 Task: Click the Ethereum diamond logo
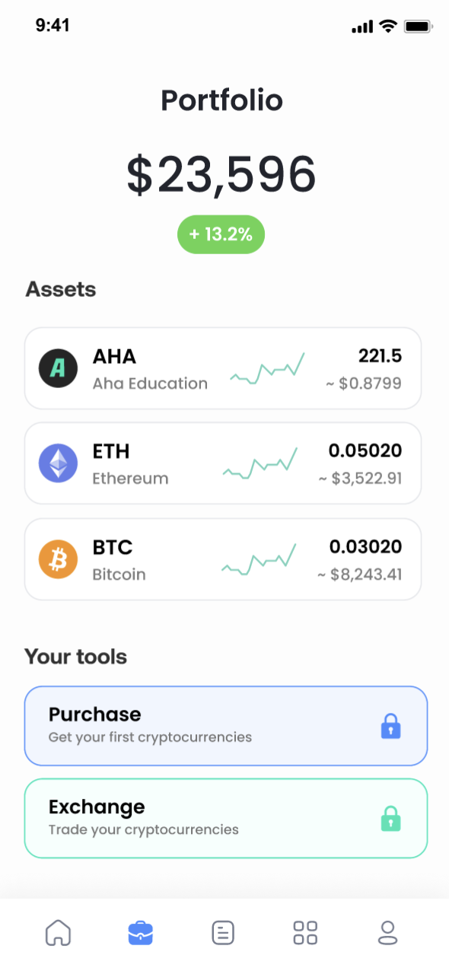58,463
